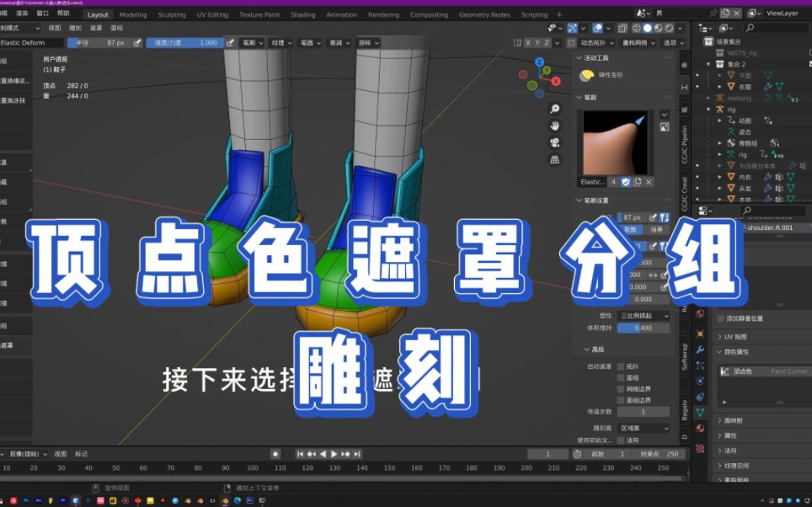This screenshot has width=812, height=507.
Task: Select the magnifier zoom icon in the viewport
Action: pos(554,109)
